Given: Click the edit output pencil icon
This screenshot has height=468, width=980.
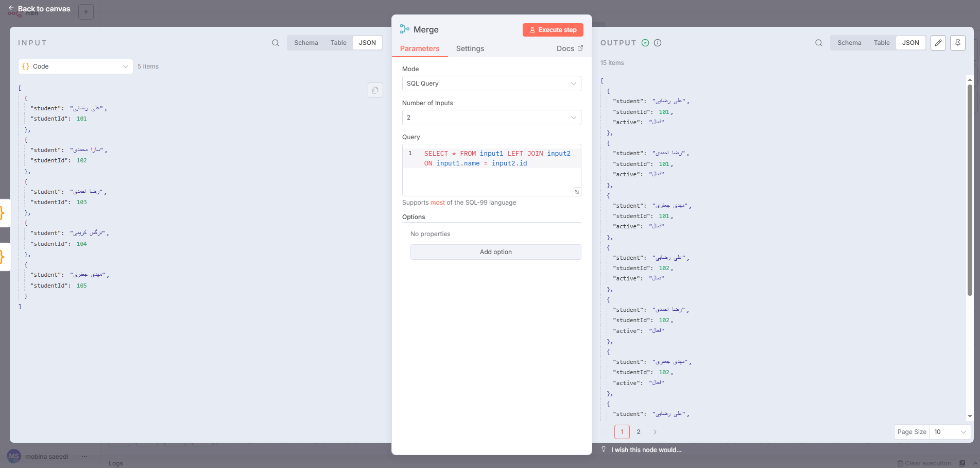Looking at the screenshot, I should point(938,43).
